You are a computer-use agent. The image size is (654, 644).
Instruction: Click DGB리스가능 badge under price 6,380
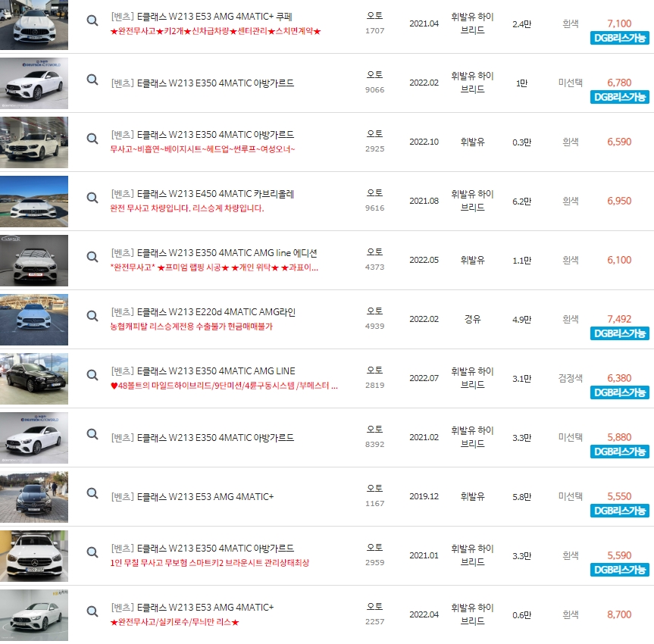tap(619, 392)
